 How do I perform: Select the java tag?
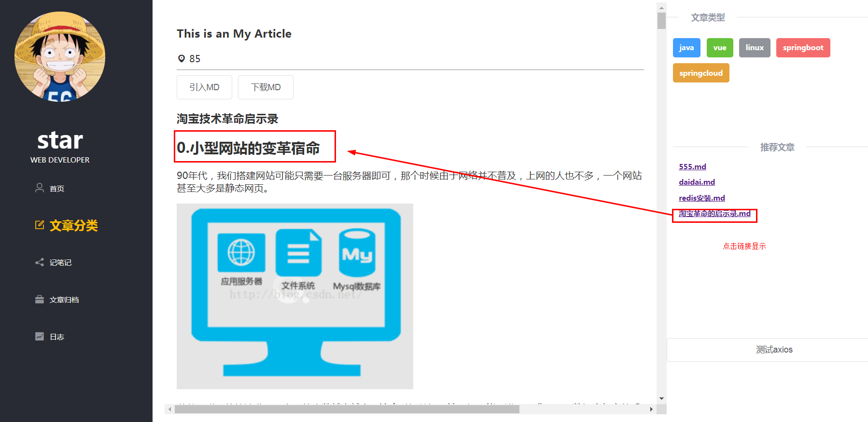(x=686, y=48)
